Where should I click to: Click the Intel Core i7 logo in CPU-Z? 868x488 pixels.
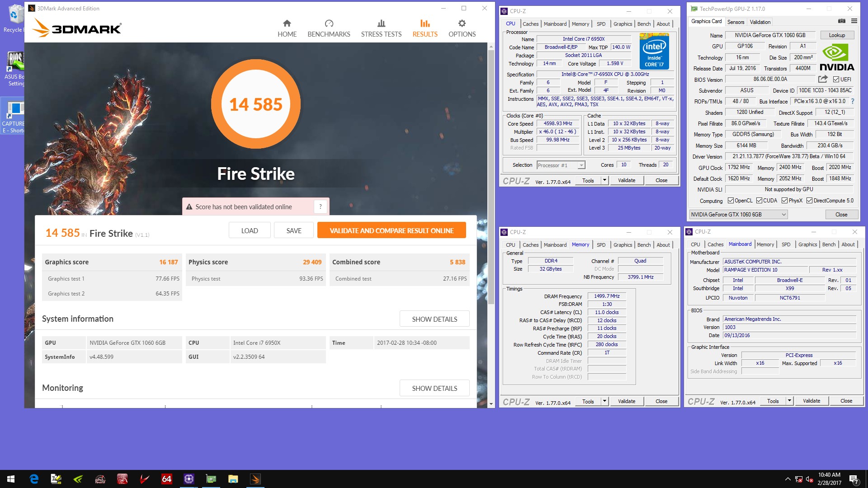654,52
